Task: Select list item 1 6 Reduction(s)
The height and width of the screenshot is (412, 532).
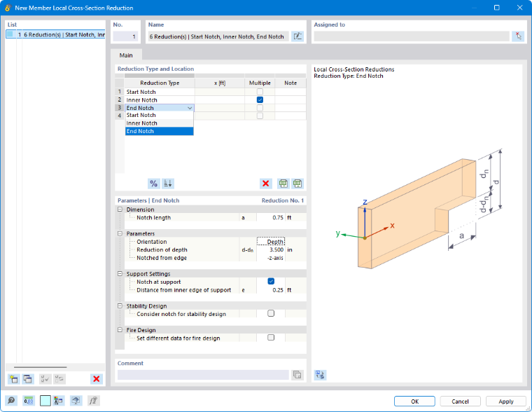Action: click(55, 34)
